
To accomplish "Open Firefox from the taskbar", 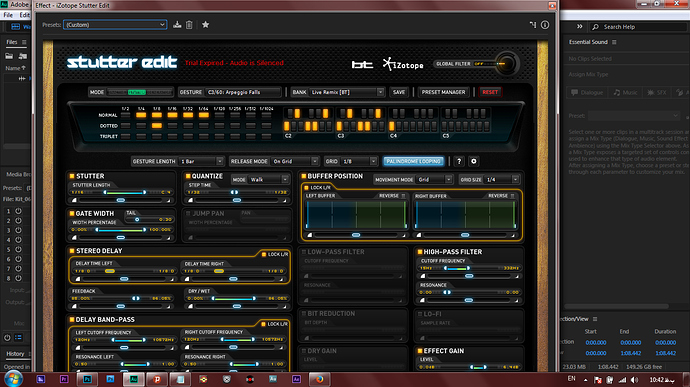I will point(319,379).
